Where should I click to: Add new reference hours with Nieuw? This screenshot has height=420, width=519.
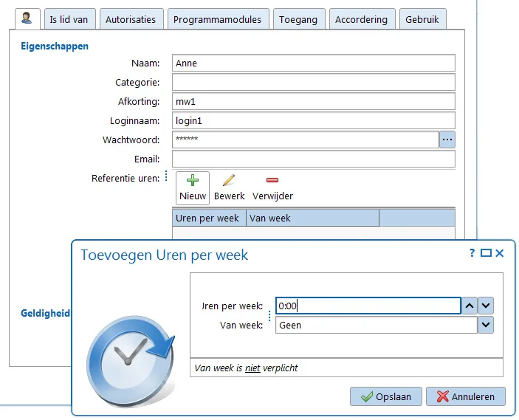193,188
